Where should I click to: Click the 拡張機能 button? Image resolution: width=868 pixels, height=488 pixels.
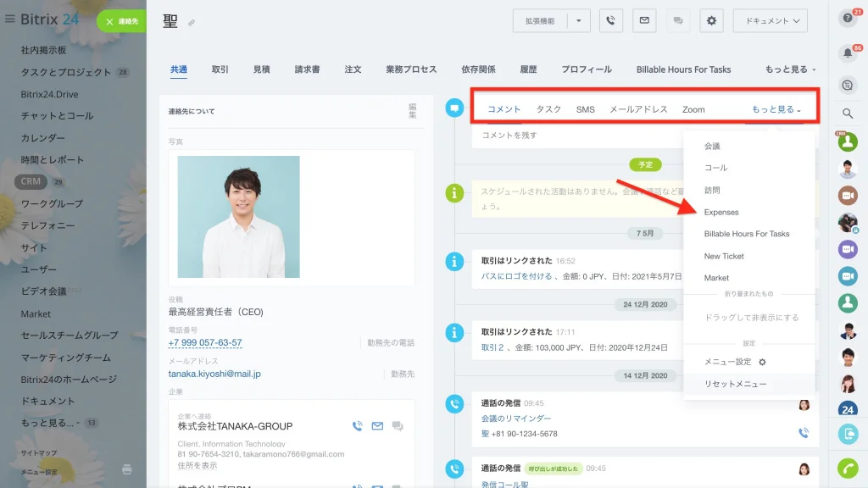tap(540, 21)
